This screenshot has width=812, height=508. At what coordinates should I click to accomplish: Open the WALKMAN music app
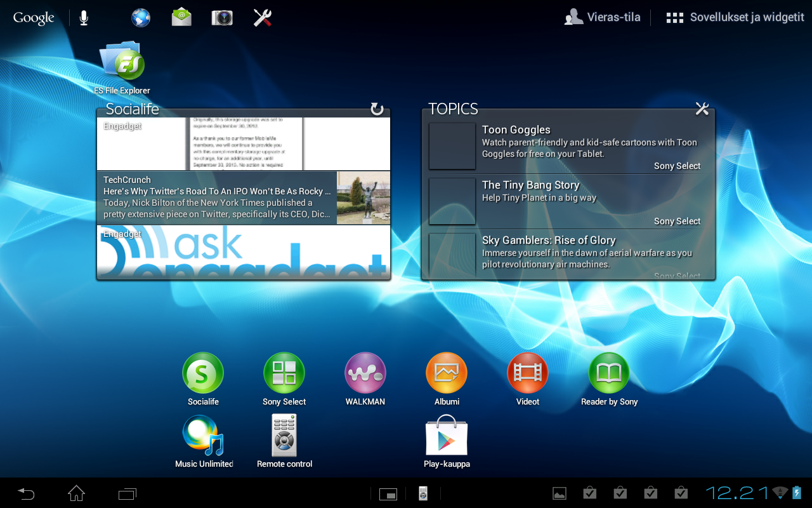point(365,379)
